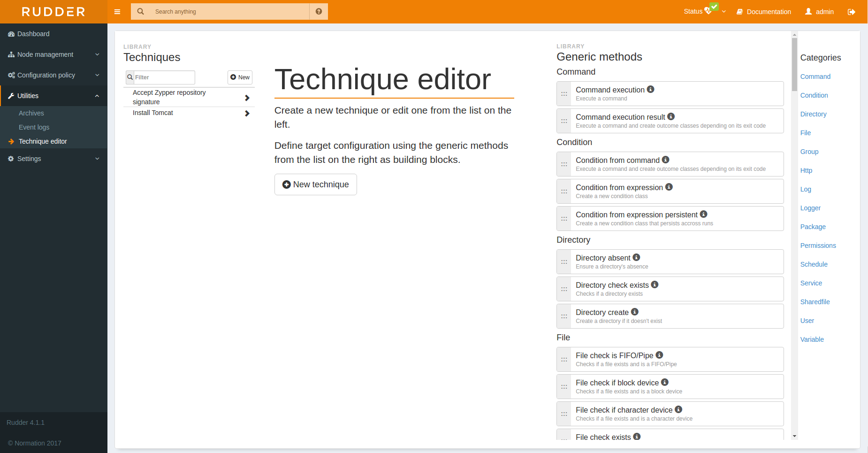Open info icon for File check if block device
Image resolution: width=868 pixels, height=453 pixels.
point(664,382)
